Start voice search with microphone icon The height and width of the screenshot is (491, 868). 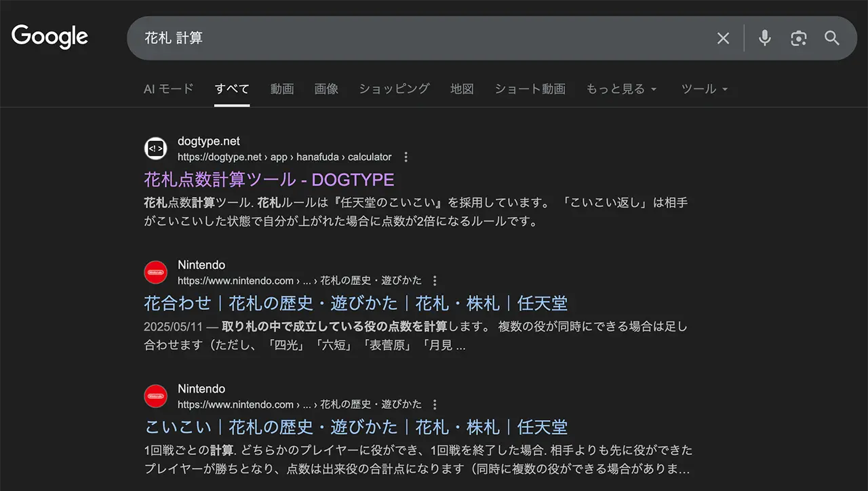click(x=764, y=38)
